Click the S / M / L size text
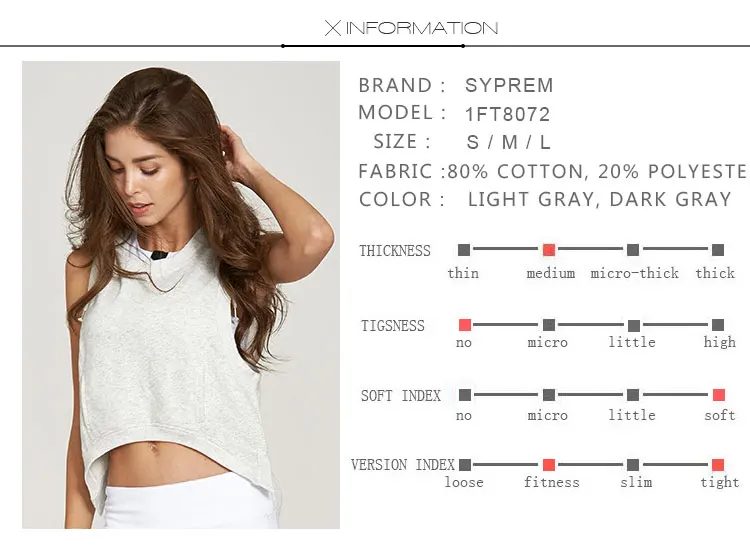The width and height of the screenshot is (750, 546). (x=508, y=142)
